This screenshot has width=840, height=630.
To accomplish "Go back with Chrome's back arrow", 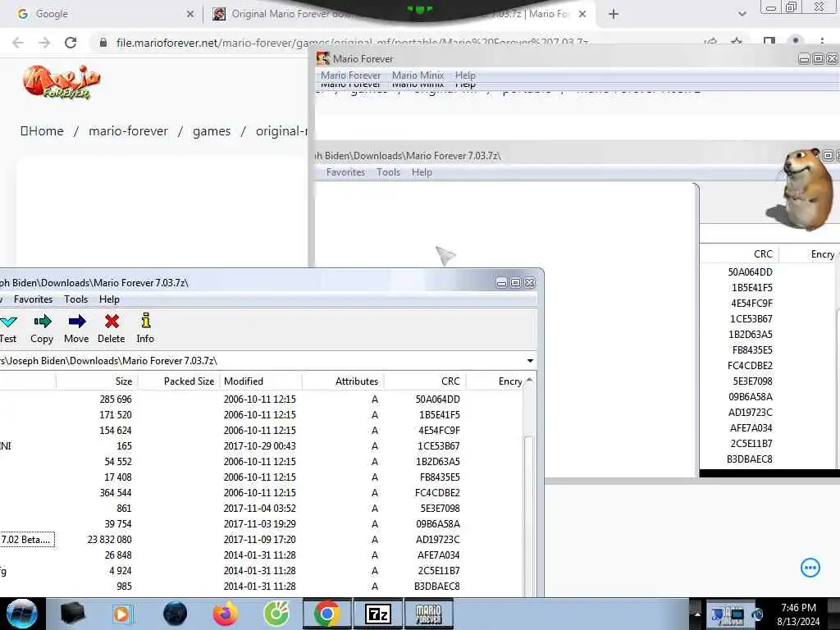I will (x=18, y=43).
